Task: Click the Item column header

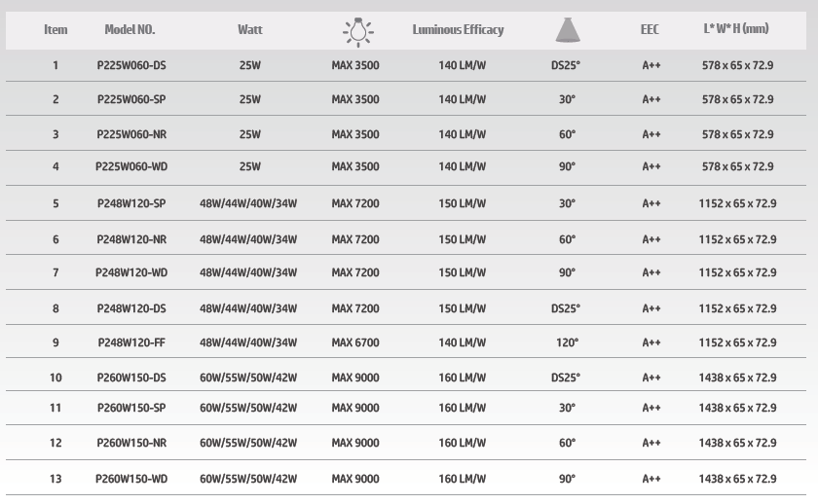Action: [x=56, y=30]
